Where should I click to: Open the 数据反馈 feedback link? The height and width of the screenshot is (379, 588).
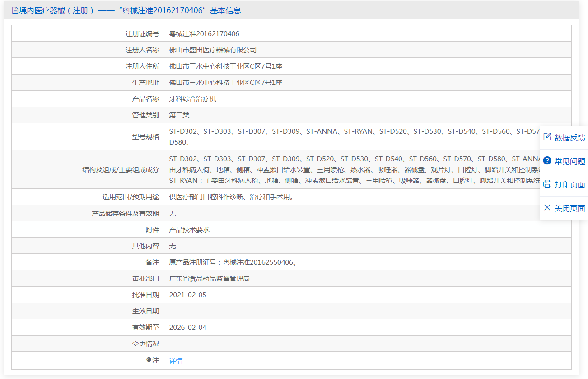(570, 138)
